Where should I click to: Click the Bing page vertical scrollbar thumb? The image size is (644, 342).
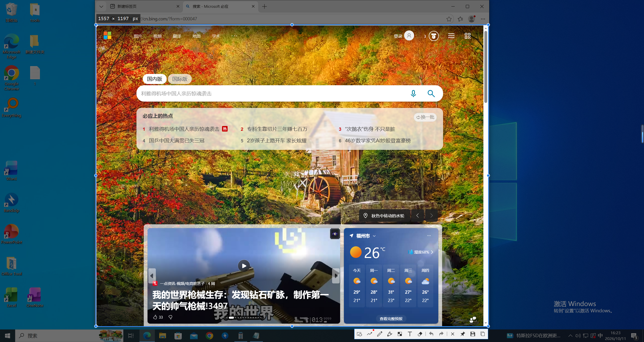[486, 66]
